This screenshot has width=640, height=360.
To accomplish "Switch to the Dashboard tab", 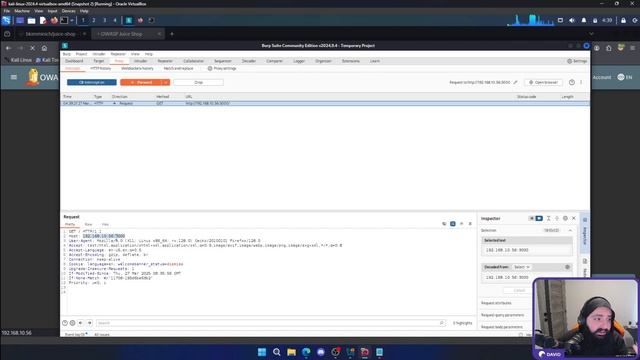I will click(74, 61).
